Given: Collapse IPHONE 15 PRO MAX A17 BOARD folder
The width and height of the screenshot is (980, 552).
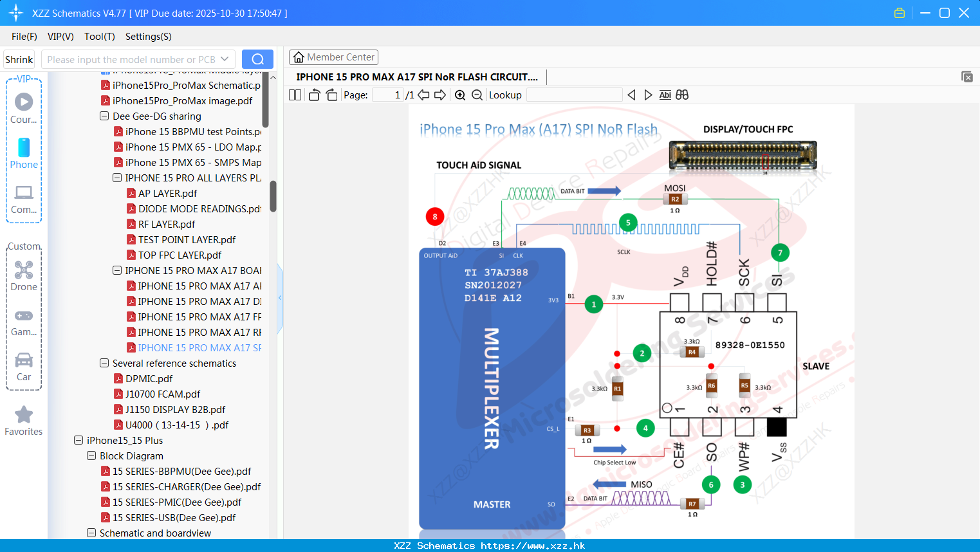Looking at the screenshot, I should 117,271.
